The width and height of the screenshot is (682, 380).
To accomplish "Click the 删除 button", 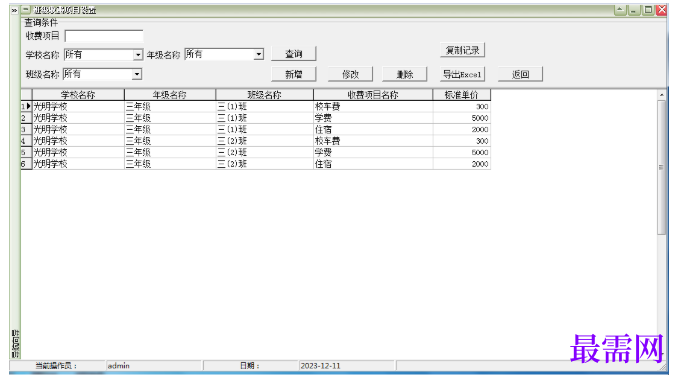I will pos(405,74).
